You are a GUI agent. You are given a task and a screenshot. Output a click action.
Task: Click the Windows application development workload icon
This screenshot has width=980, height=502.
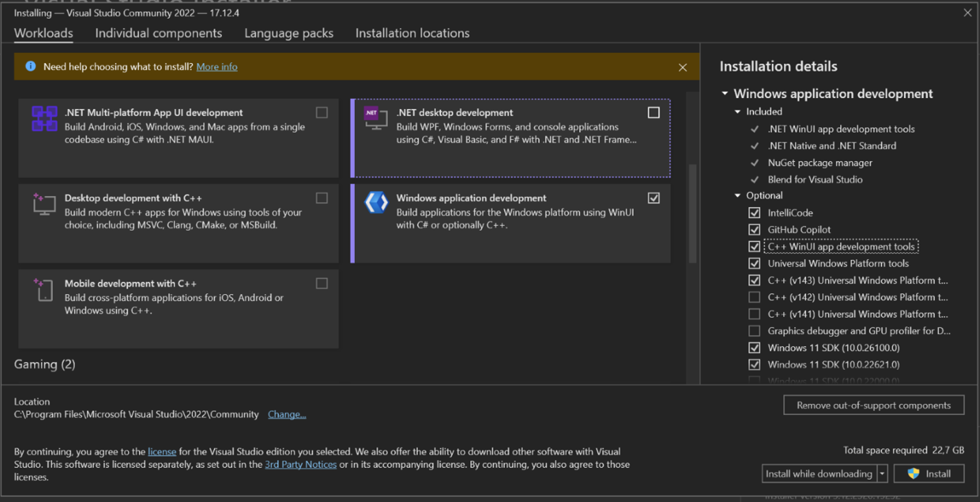(x=376, y=203)
